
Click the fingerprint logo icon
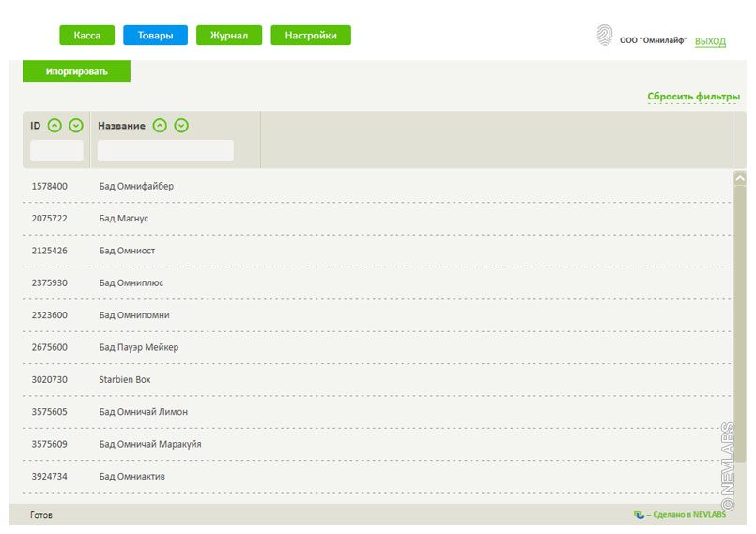[604, 36]
